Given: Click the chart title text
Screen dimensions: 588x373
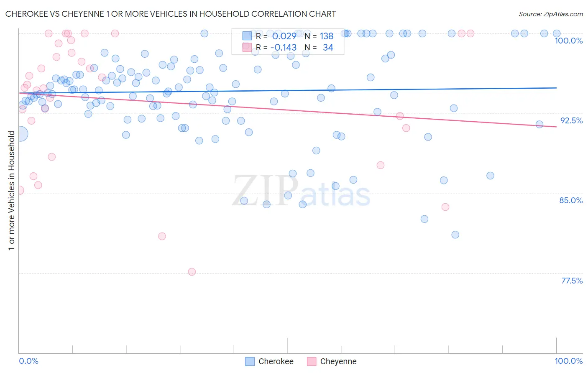Looking at the screenshot, I should (171, 14).
